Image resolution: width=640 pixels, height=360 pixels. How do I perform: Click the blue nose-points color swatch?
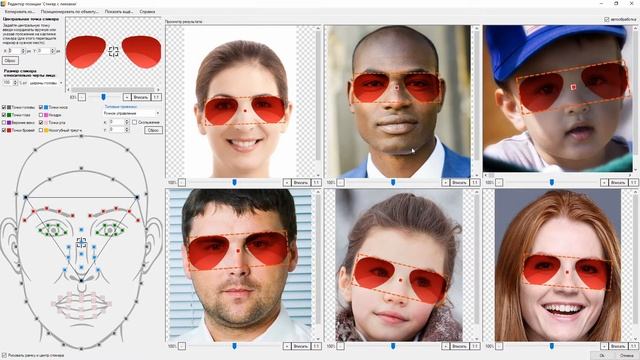(x=46, y=107)
